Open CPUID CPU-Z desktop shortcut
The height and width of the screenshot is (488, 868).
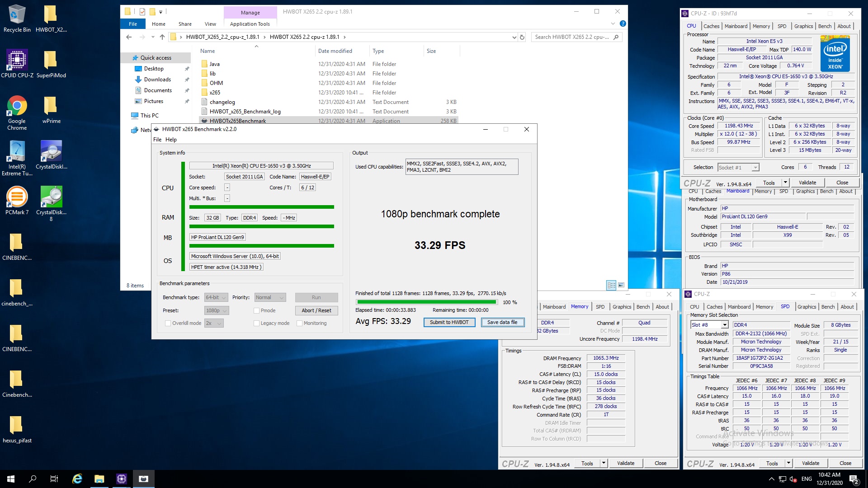coord(17,64)
